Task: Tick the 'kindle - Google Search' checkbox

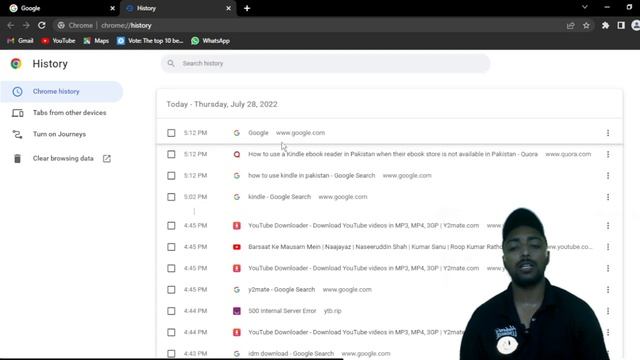Action: [171, 197]
